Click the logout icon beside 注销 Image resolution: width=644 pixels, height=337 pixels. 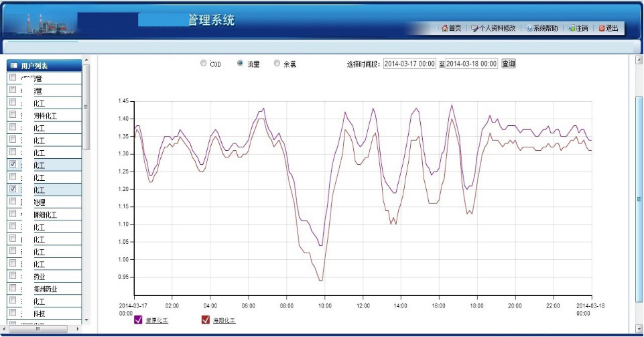572,28
